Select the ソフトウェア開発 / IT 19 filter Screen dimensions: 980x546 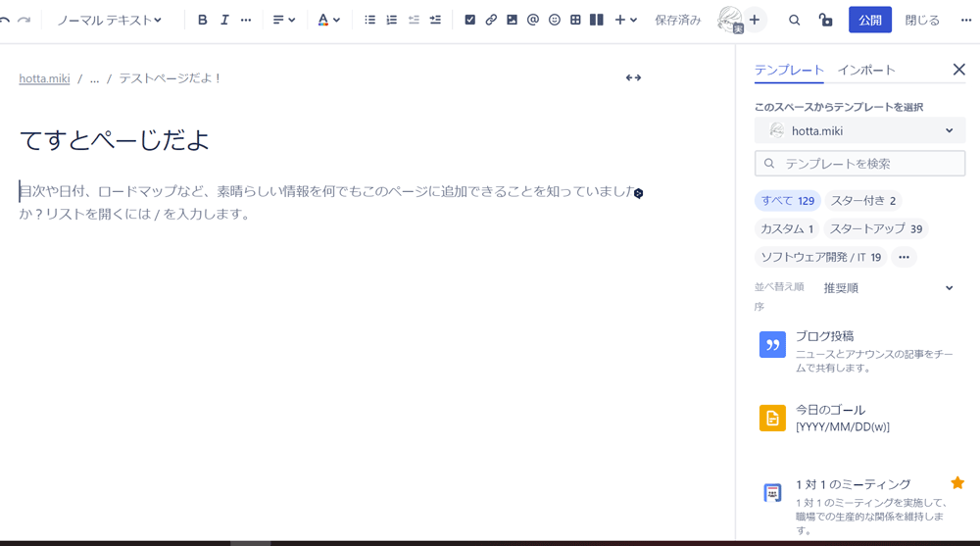click(x=820, y=257)
